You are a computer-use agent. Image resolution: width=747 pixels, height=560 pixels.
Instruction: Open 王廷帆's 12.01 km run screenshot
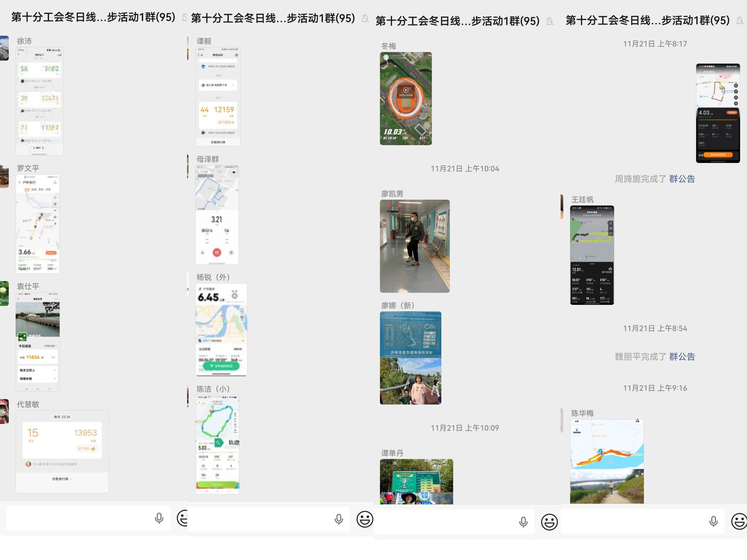coord(592,255)
